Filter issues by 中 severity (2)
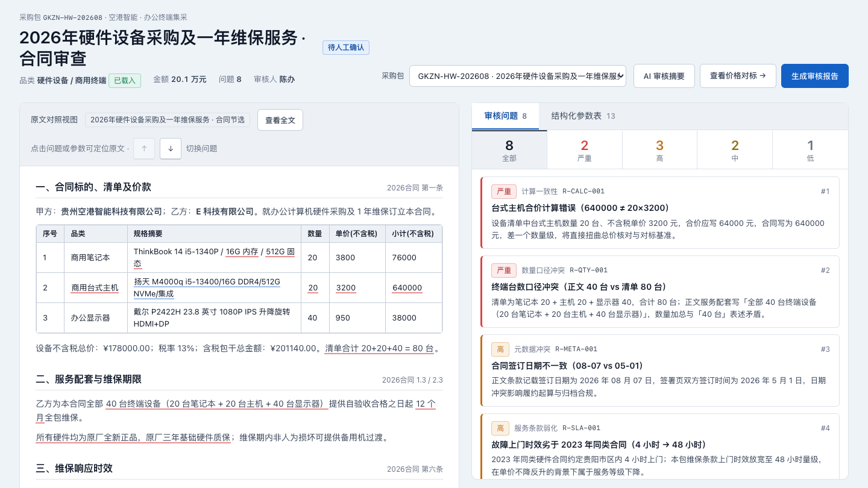868x488 pixels. (735, 150)
